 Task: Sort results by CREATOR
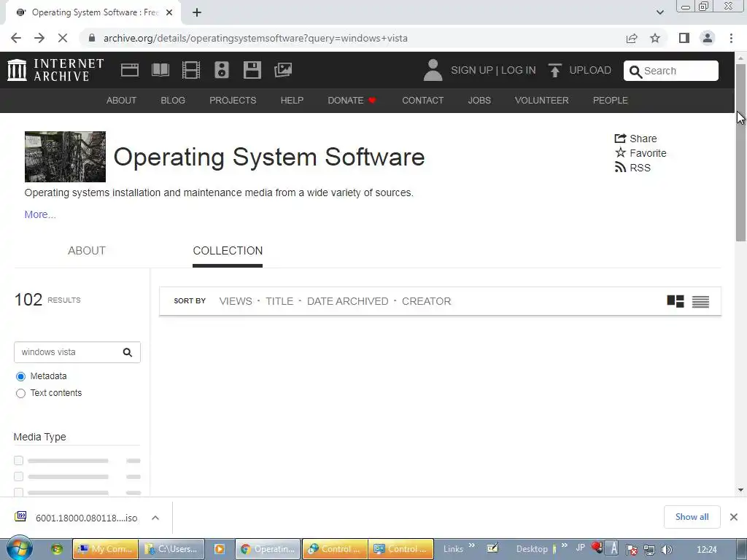(x=426, y=301)
